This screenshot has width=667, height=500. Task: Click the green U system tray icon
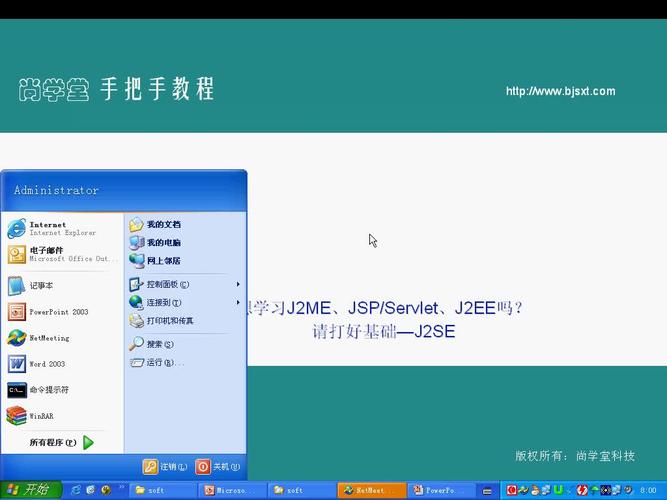pos(559,490)
